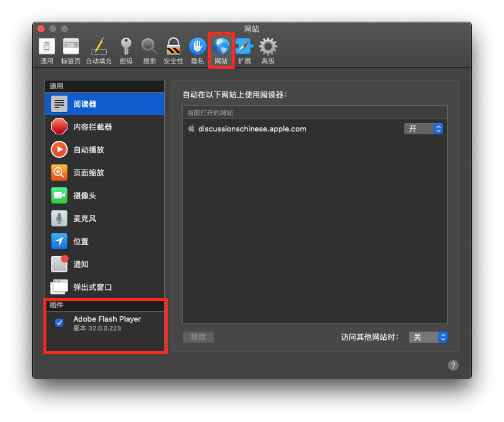Select 页面缩放 in the sidebar list
Image resolution: width=504 pixels, height=422 pixels.
point(89,173)
